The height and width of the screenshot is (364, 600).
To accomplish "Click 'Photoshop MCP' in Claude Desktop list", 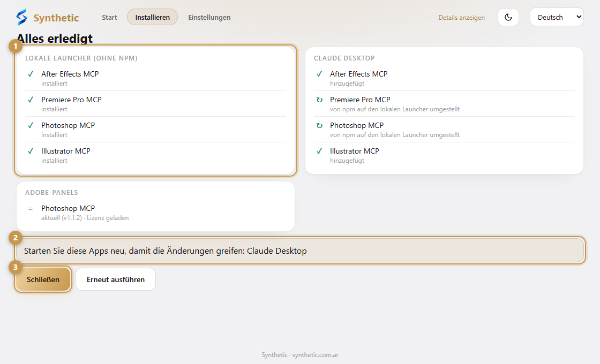I will pyautogui.click(x=357, y=125).
